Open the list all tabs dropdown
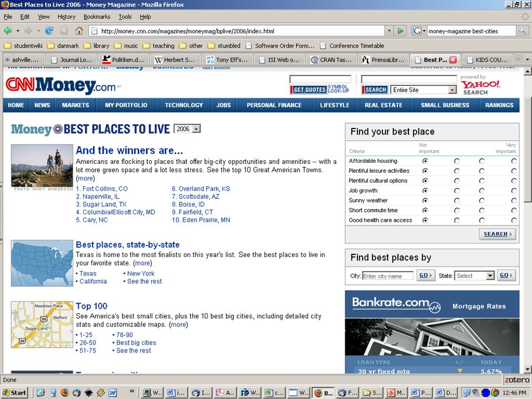The image size is (532, 399). point(527,60)
